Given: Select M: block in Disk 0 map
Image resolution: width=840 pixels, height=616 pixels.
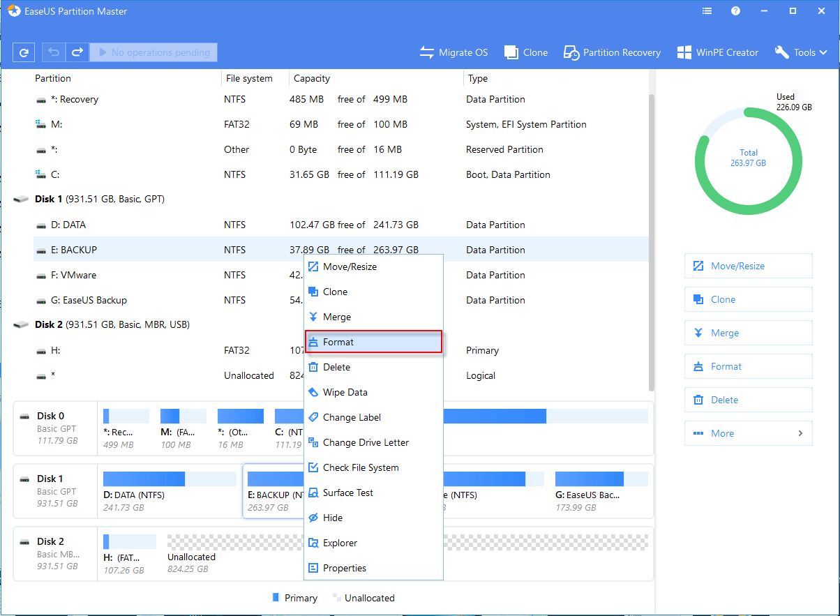Looking at the screenshot, I should tap(183, 429).
